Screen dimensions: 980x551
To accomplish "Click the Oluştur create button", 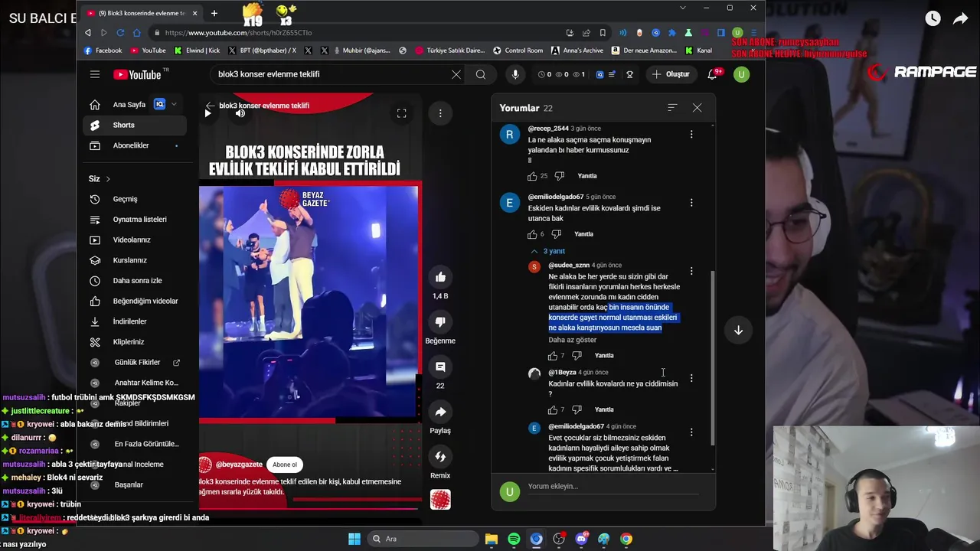I will click(x=671, y=74).
